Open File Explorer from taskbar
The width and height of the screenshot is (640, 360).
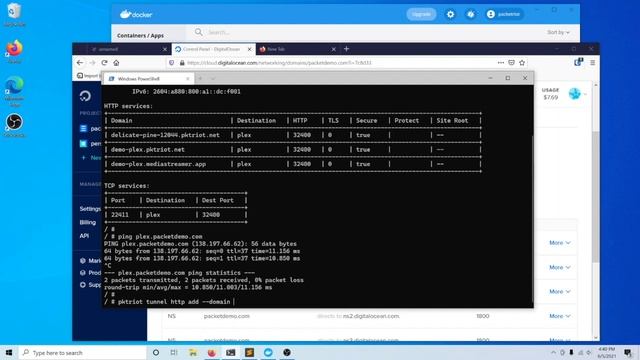[193, 353]
